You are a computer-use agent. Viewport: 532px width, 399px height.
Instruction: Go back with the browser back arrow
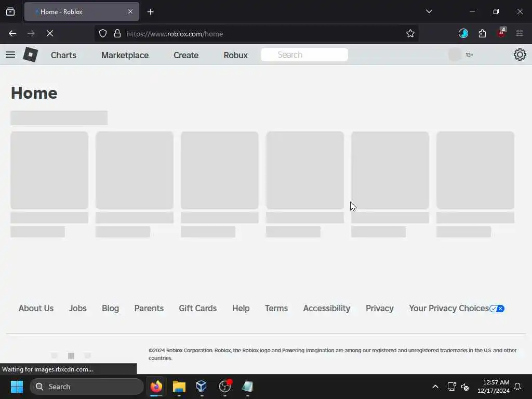tap(12, 34)
